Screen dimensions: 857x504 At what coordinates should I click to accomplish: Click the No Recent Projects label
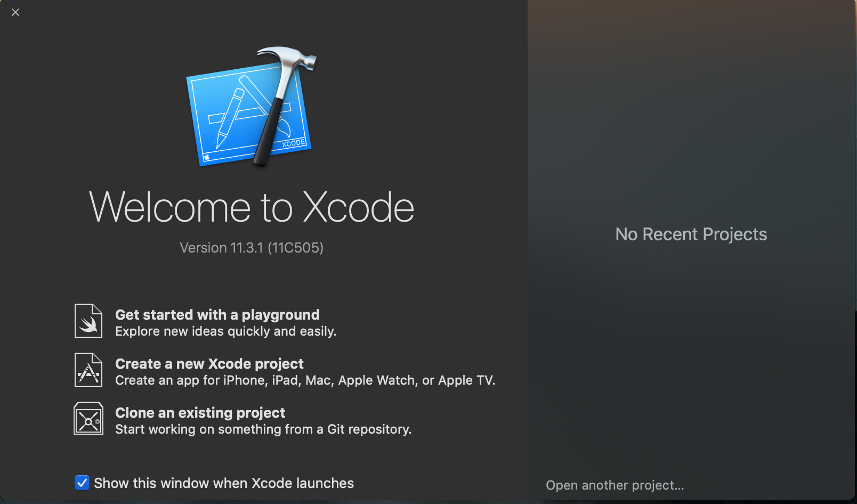[691, 234]
